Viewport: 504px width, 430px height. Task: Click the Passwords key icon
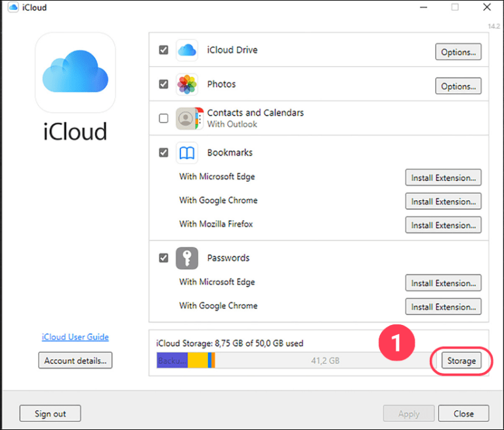tap(187, 258)
